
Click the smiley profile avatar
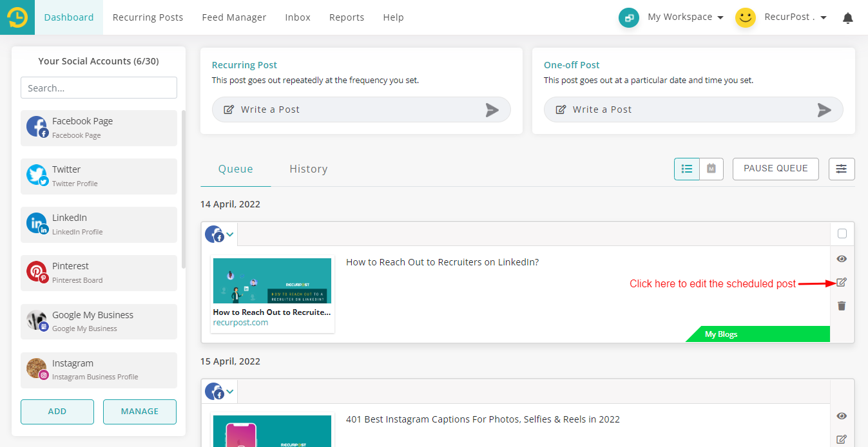[x=746, y=17]
